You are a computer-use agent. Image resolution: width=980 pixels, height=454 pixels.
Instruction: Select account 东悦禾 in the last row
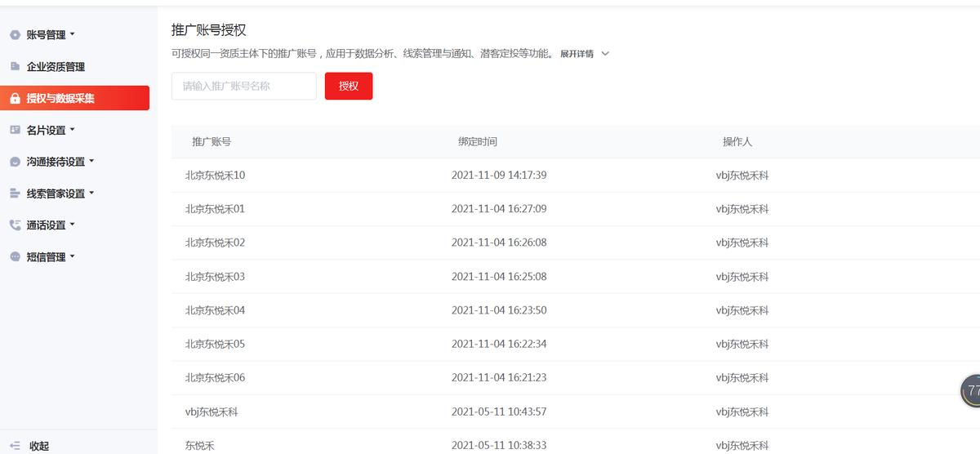(x=200, y=446)
